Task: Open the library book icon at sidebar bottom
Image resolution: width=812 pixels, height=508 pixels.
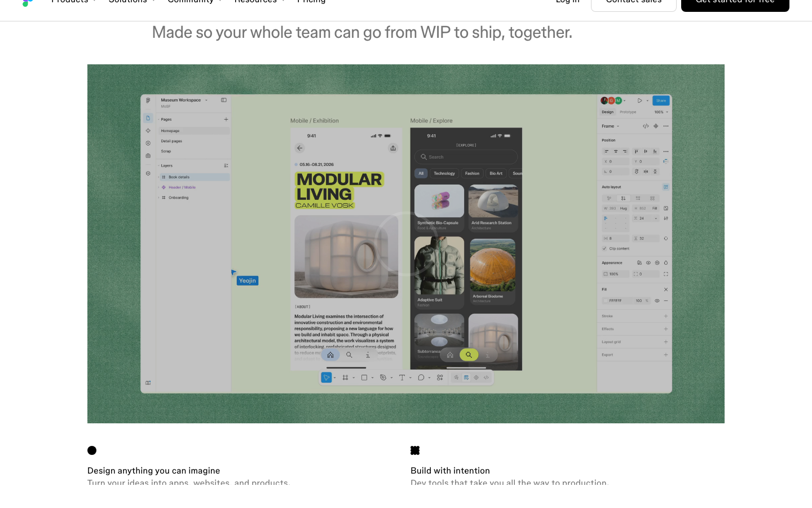Action: click(x=148, y=383)
